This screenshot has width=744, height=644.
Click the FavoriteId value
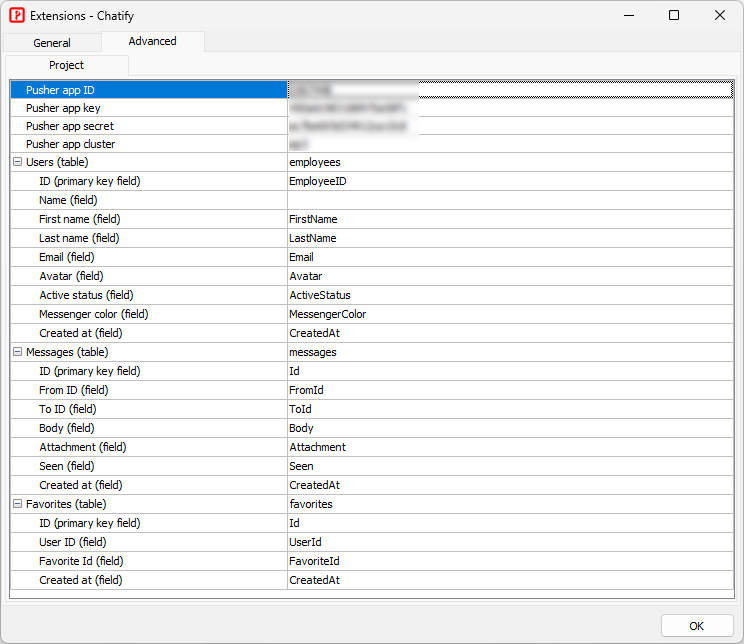(511, 560)
